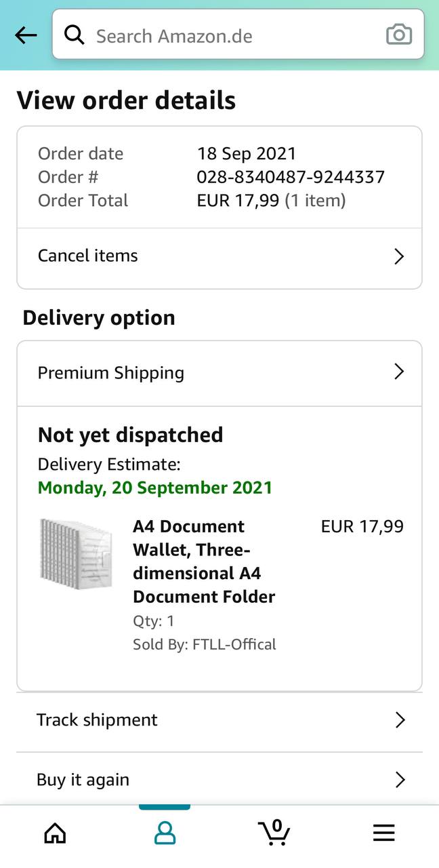439x868 pixels.
Task: Go to the Home tab icon
Action: point(55,833)
